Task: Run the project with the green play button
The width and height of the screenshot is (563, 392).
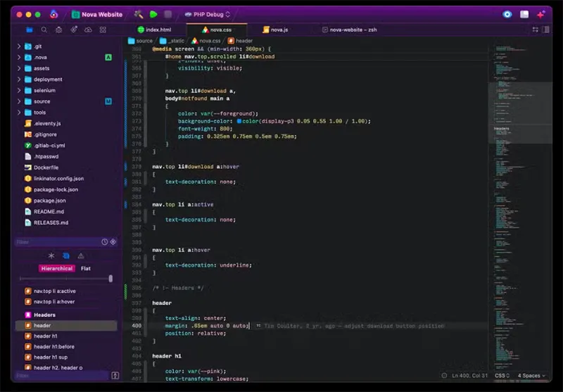Action: pos(153,14)
